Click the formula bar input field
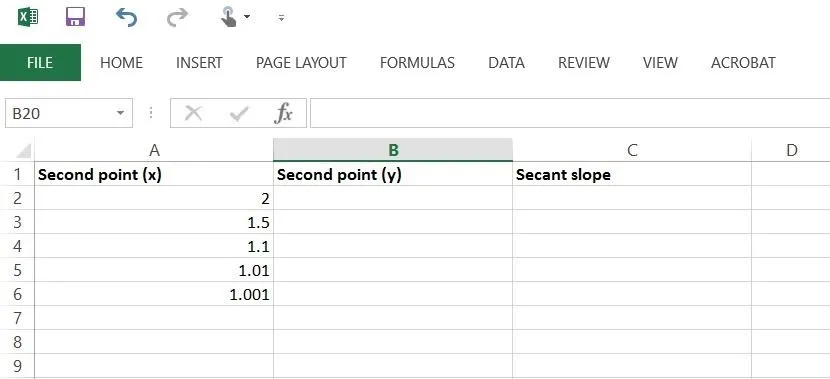Viewport: 830px width, 379px height. (570, 113)
